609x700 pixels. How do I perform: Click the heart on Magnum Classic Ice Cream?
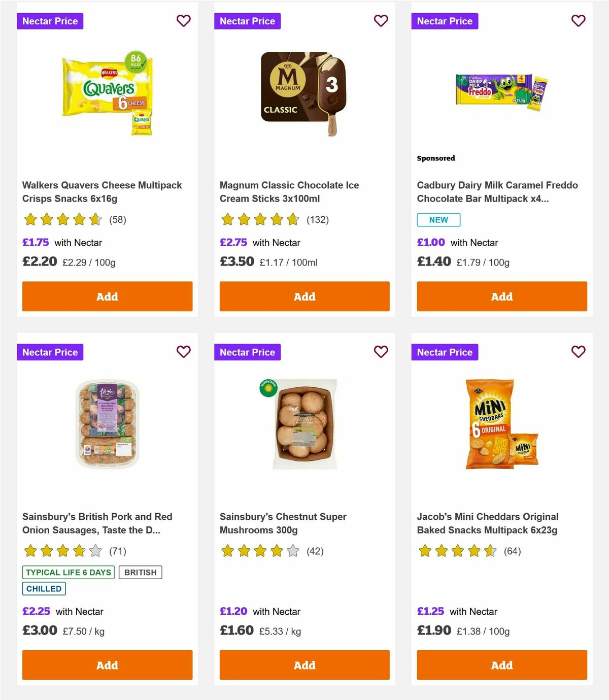click(381, 21)
